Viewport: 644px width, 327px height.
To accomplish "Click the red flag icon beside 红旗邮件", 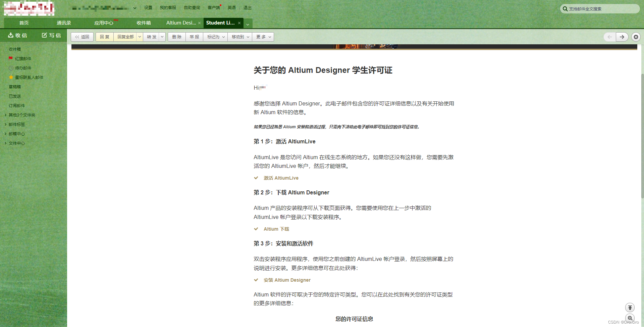I will (10, 58).
